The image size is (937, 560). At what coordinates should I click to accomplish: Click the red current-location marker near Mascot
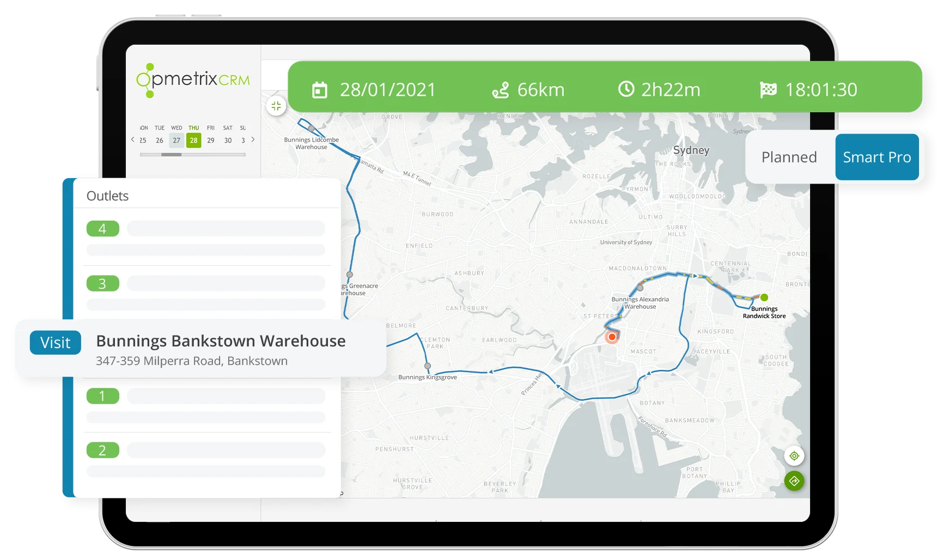coord(612,337)
